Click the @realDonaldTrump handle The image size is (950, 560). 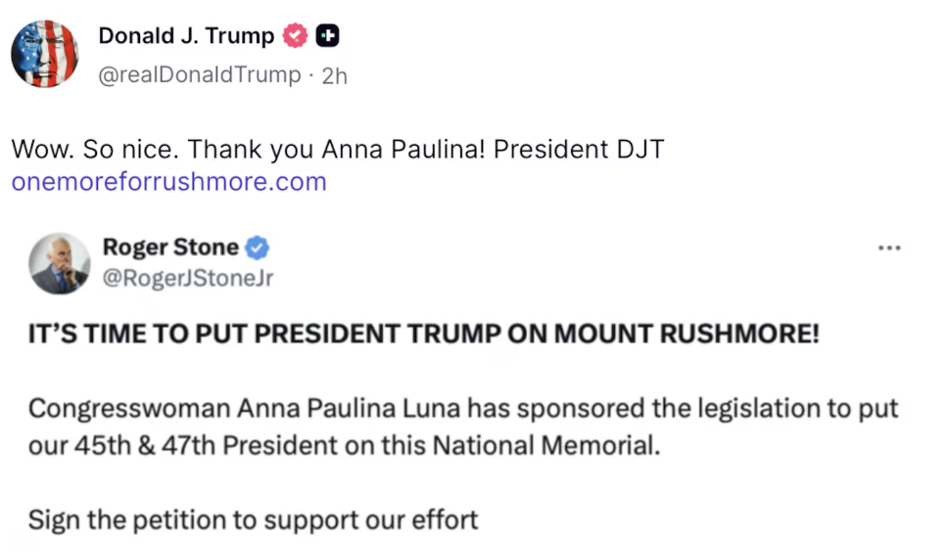pyautogui.click(x=200, y=75)
